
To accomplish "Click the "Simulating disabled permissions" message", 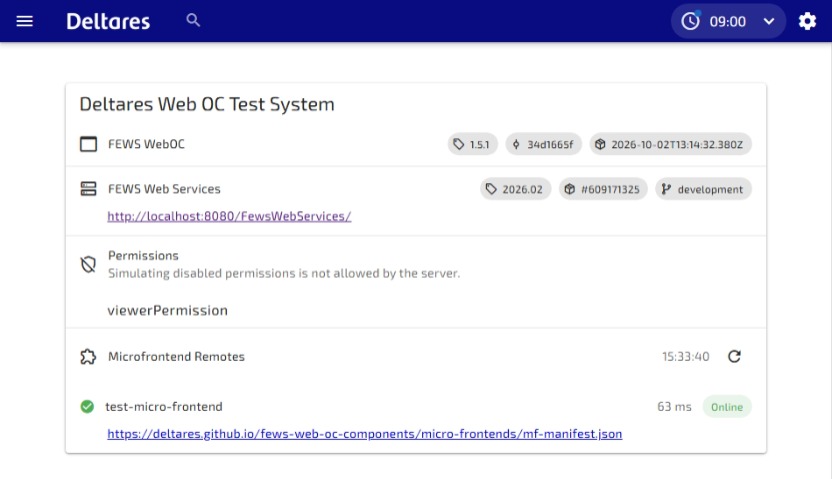I will pos(284,273).
